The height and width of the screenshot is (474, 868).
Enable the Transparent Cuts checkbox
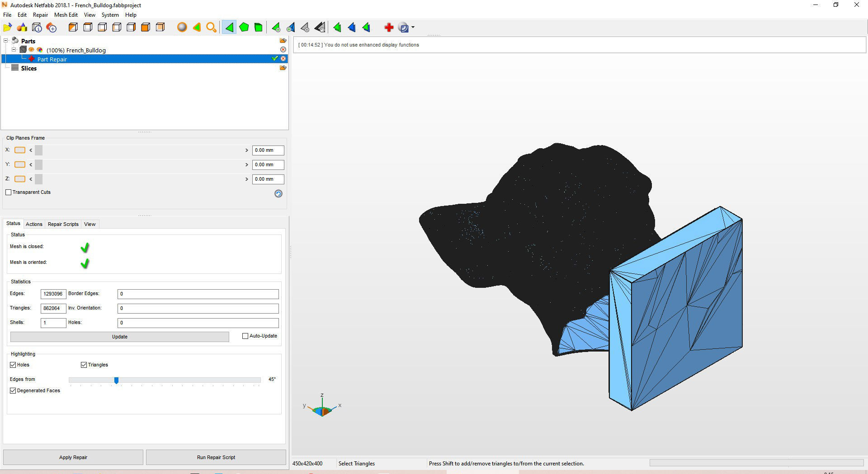9,192
